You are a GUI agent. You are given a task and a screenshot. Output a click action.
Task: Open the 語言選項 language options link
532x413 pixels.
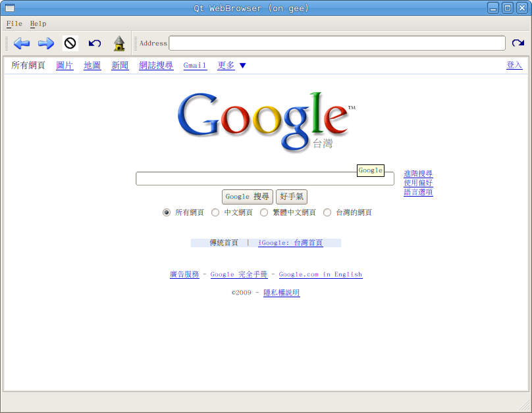click(418, 192)
